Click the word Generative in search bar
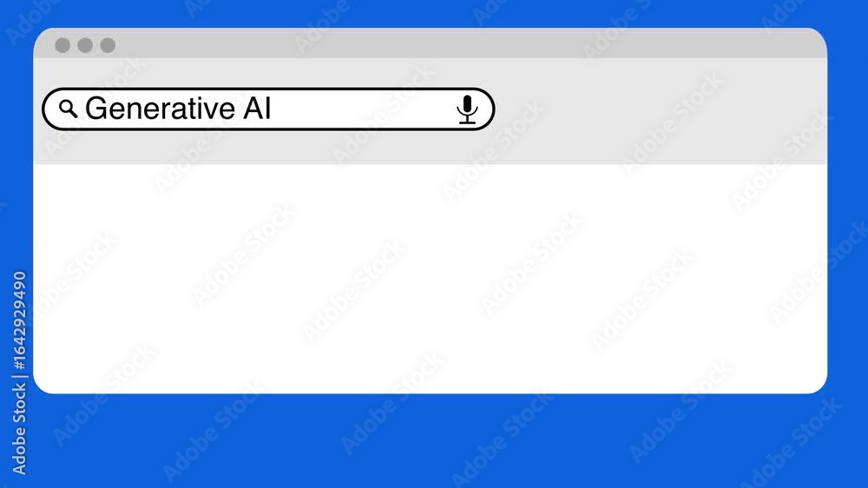 coord(160,108)
